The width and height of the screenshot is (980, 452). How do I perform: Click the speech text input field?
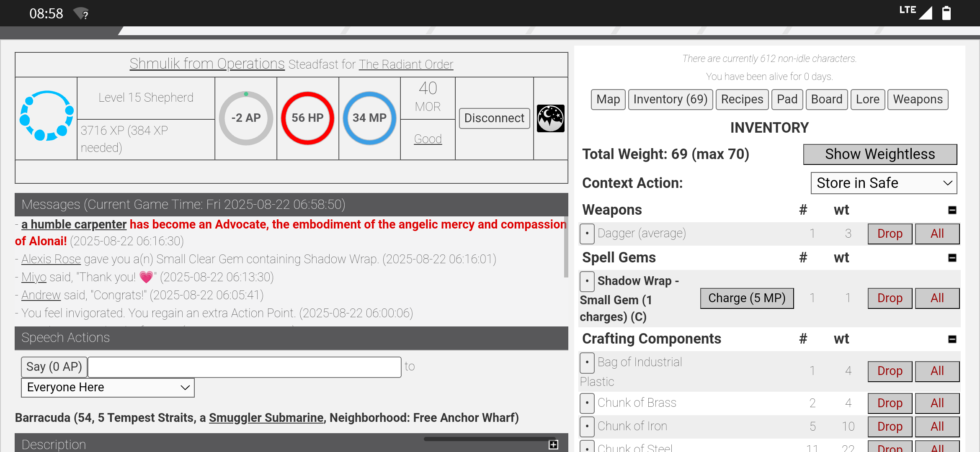pos(245,367)
